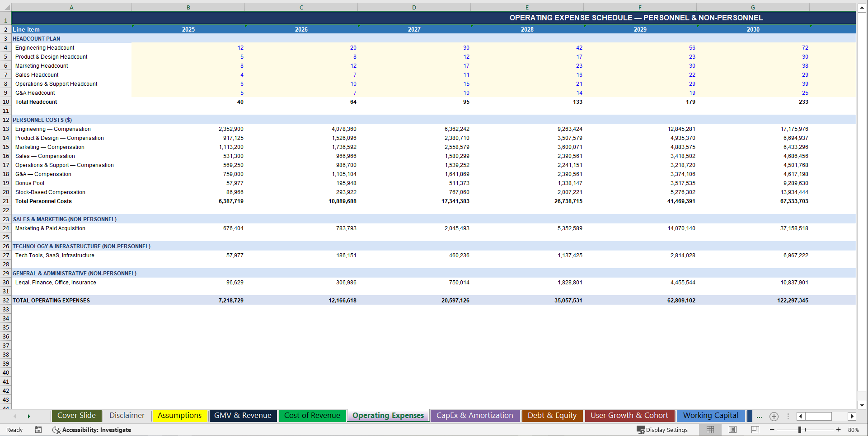Image resolution: width=868 pixels, height=436 pixels.
Task: Click the Display Settings icon
Action: point(662,430)
